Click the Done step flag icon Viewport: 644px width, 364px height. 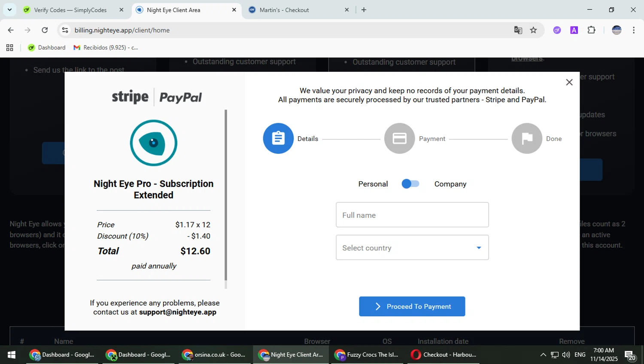pos(527,138)
